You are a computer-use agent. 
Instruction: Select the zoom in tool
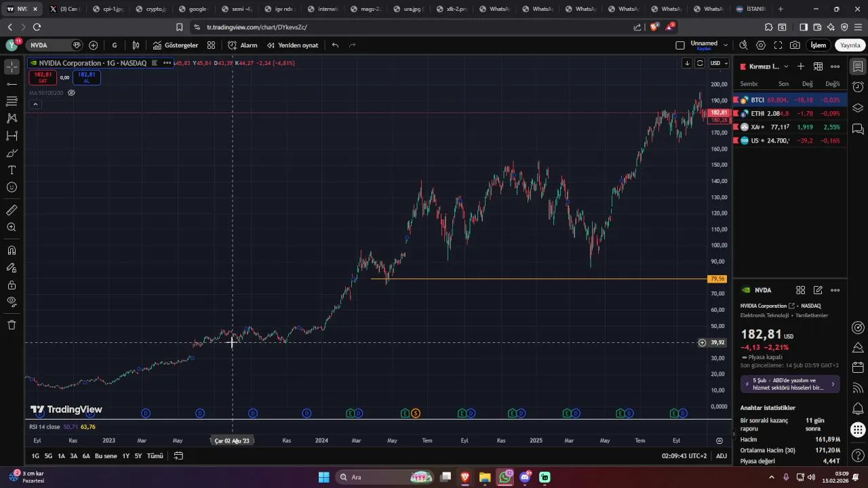click(x=12, y=228)
